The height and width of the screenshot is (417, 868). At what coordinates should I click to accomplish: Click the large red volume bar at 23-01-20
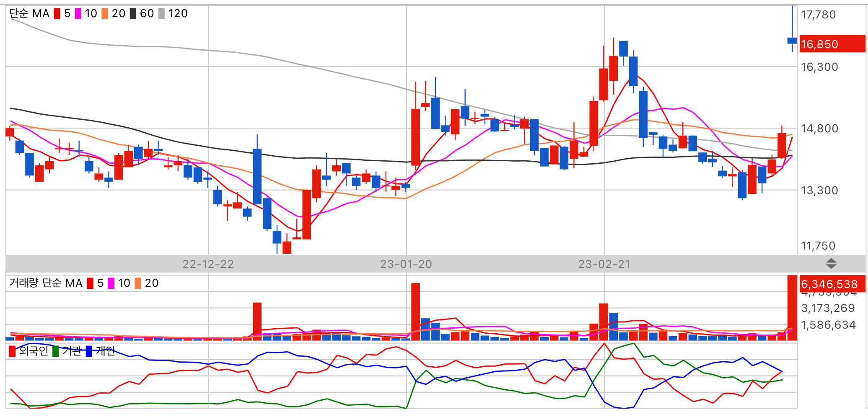coord(415,312)
